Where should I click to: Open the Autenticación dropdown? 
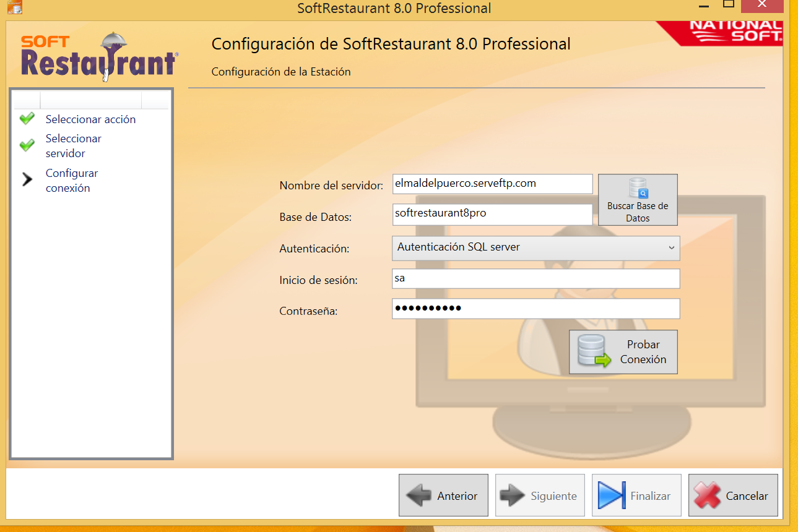(x=536, y=248)
